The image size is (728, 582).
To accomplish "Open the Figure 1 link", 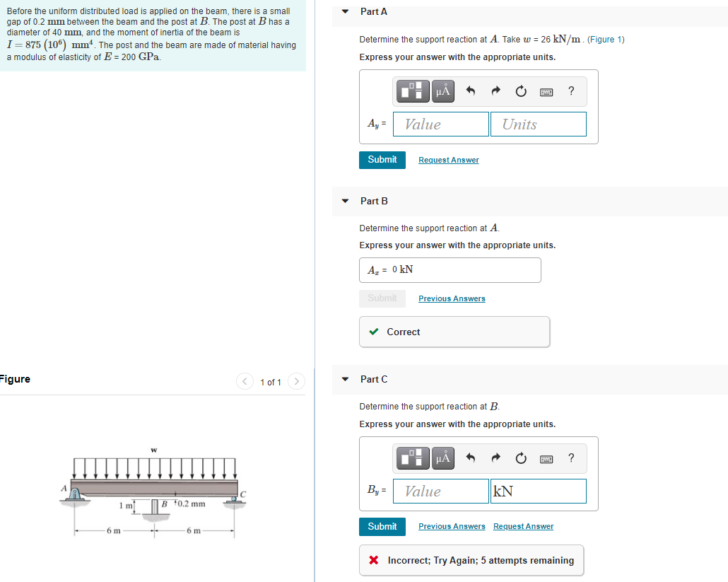I will coord(606,39).
